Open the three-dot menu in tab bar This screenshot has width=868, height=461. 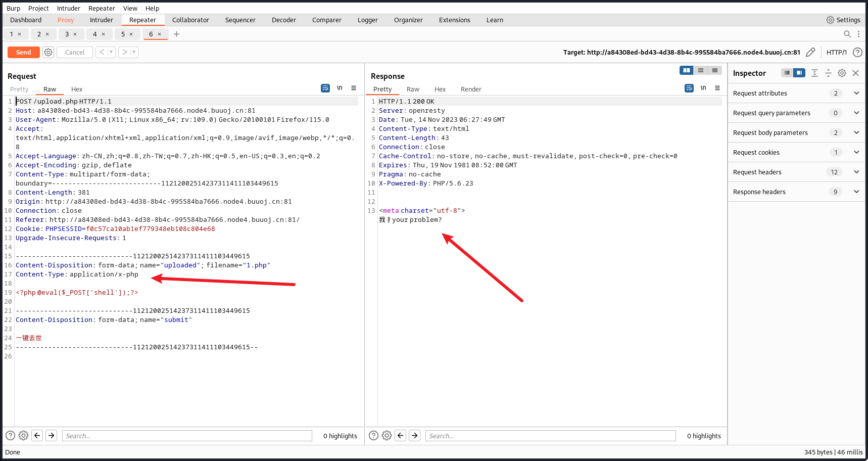tap(858, 34)
